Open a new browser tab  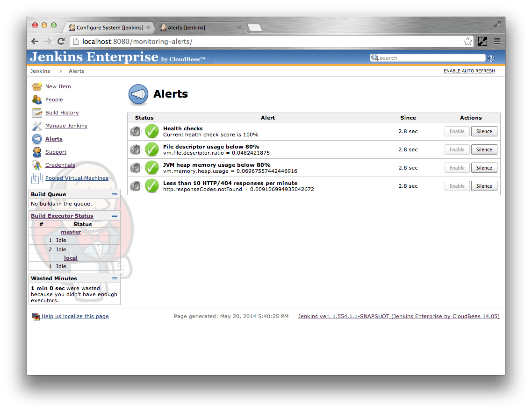254,28
